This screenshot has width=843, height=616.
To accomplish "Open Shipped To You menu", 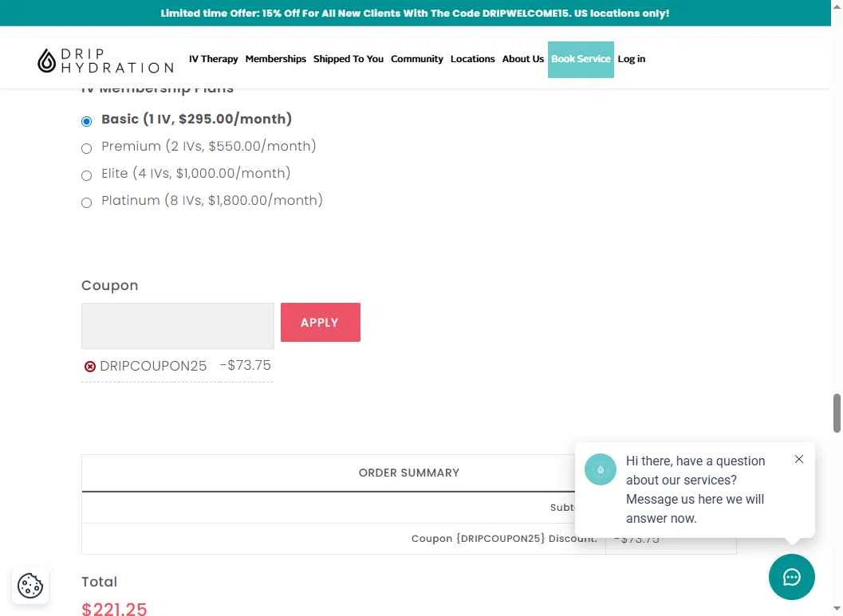I will pos(349,59).
